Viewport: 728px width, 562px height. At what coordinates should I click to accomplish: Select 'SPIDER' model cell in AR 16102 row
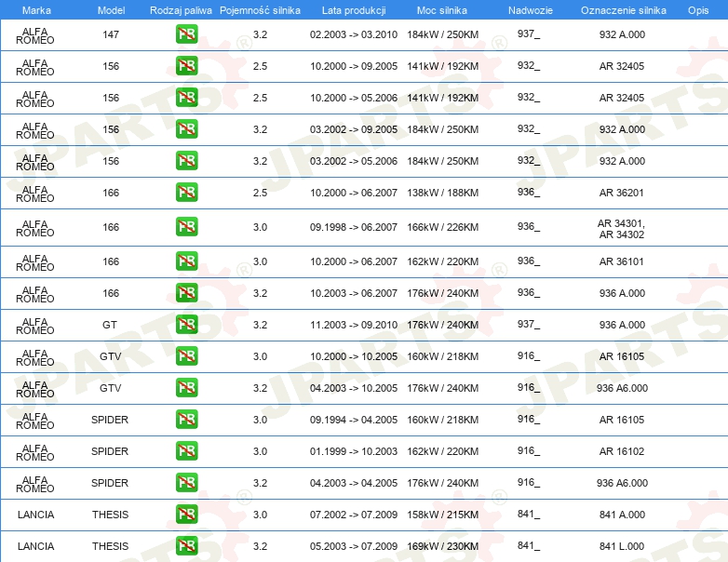[110, 451]
